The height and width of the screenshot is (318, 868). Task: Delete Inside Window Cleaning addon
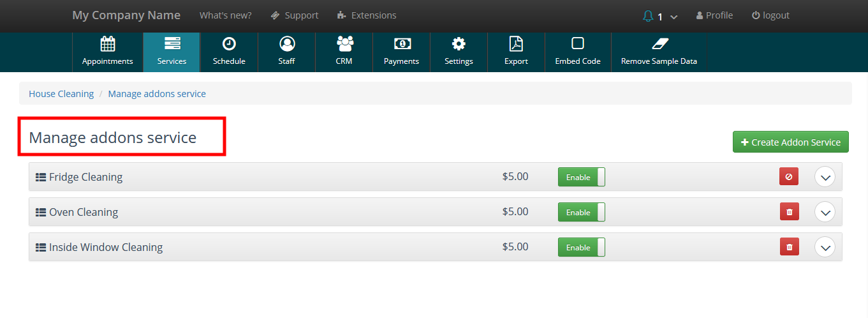789,246
